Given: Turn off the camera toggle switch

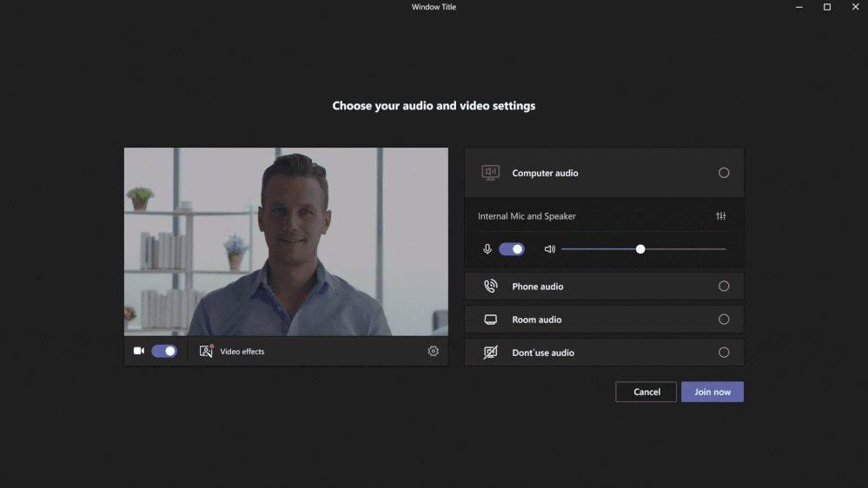Looking at the screenshot, I should [164, 351].
